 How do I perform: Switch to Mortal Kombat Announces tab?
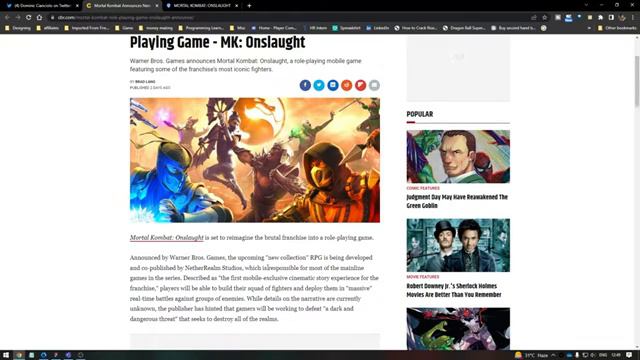click(x=121, y=6)
